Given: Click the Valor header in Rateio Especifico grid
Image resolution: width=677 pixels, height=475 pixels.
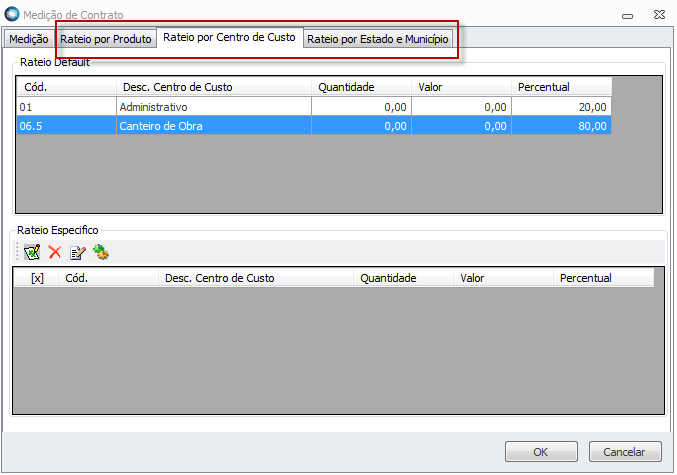Looking at the screenshot, I should click(503, 278).
